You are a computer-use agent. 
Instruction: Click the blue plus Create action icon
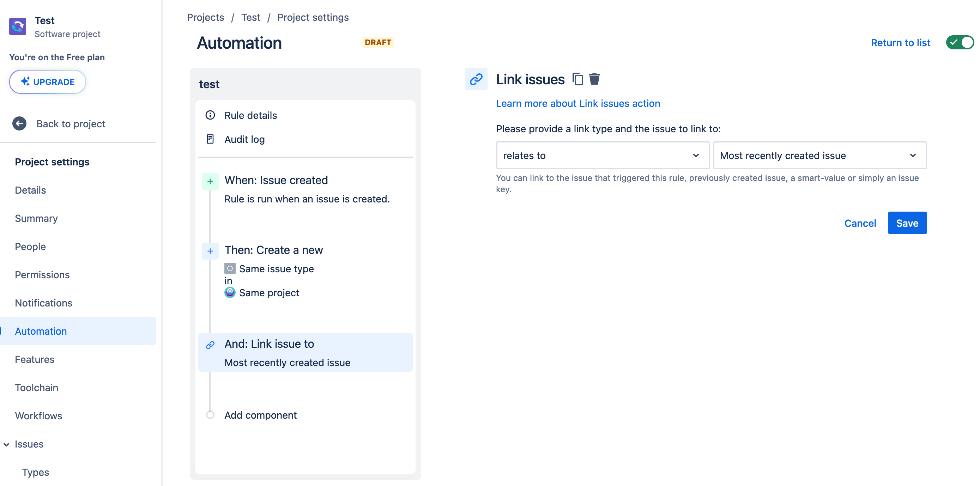click(210, 251)
